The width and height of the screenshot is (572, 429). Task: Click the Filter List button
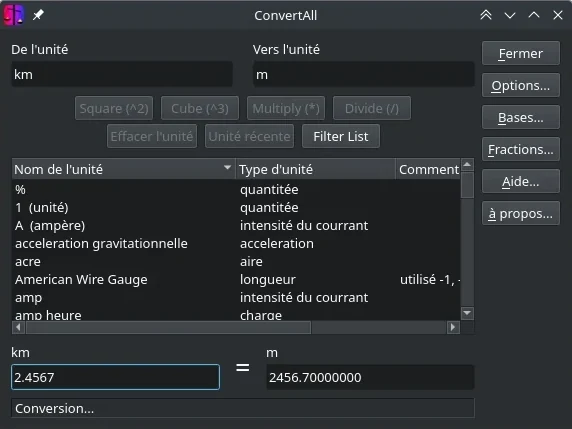click(341, 136)
